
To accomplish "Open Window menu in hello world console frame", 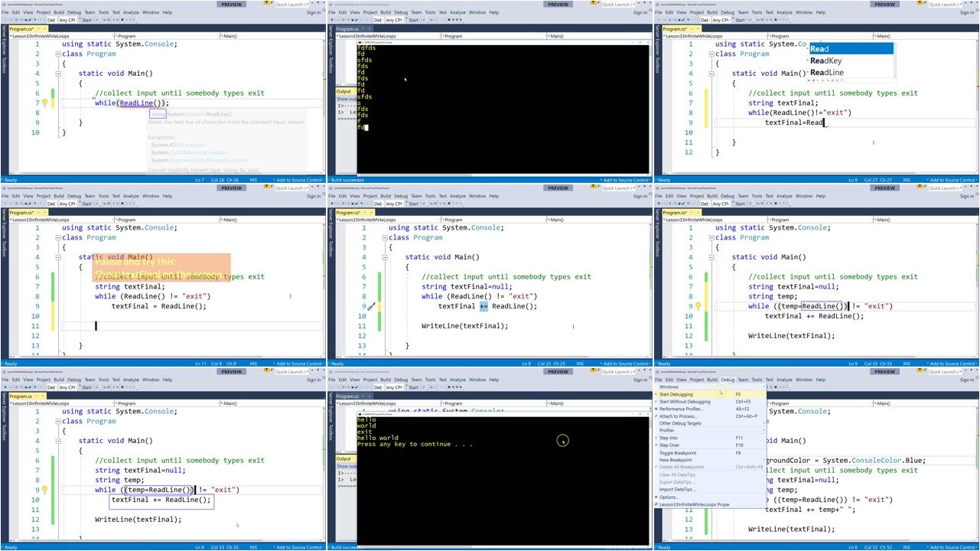I will coord(477,380).
